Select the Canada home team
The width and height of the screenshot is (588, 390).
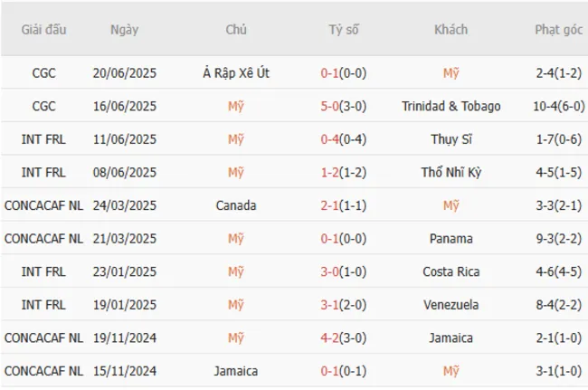[x=236, y=205]
